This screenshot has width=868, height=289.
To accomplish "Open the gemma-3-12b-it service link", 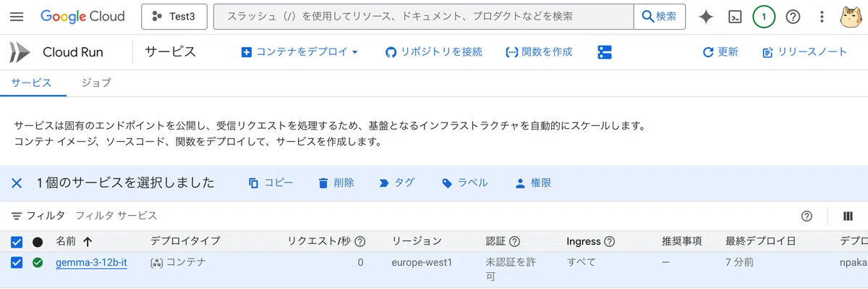I will click(91, 262).
